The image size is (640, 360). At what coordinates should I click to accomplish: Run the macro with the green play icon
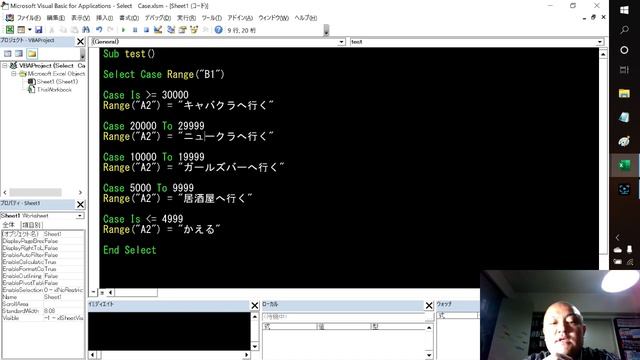tap(123, 29)
